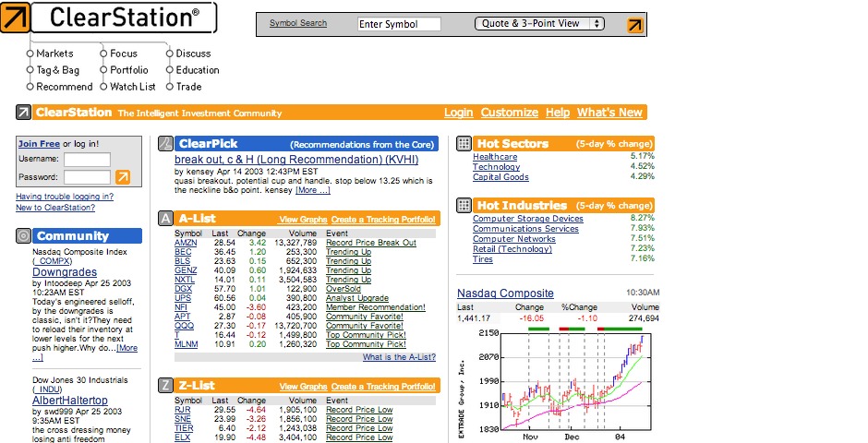Click the Z-List section letter icon

(166, 386)
